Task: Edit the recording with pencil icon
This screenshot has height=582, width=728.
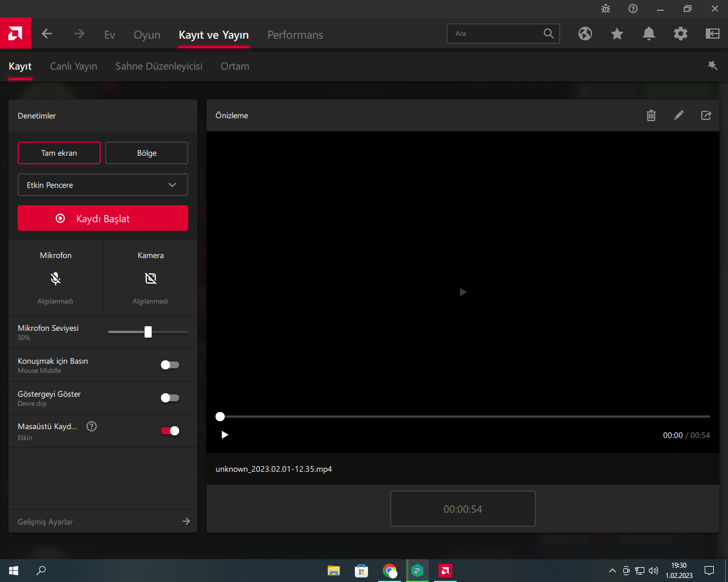Action: [679, 115]
